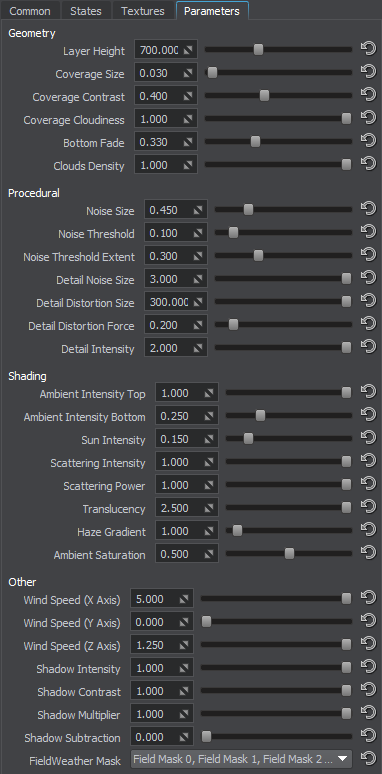Reset Detail Intensity to default
The width and height of the screenshot is (382, 774).
pyautogui.click(x=368, y=348)
